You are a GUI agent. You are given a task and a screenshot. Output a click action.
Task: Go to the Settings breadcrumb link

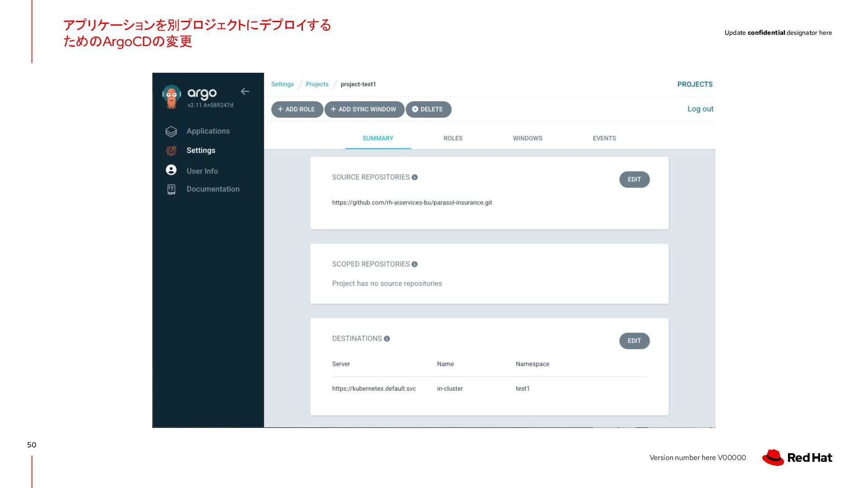283,84
